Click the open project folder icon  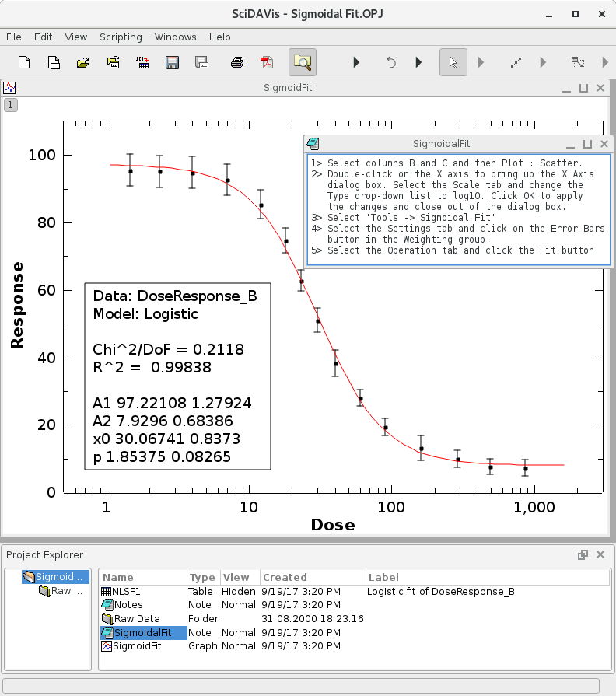[83, 62]
